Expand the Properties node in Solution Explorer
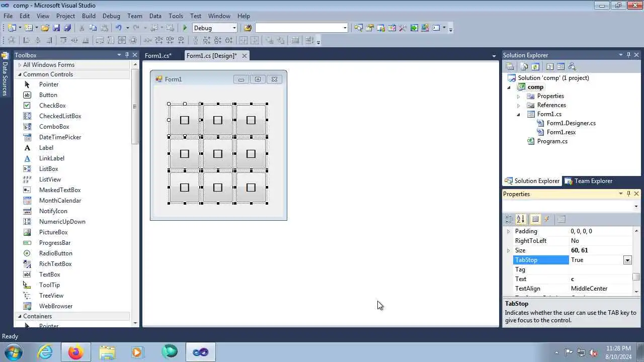Viewport: 644px width, 362px height. coord(519,96)
